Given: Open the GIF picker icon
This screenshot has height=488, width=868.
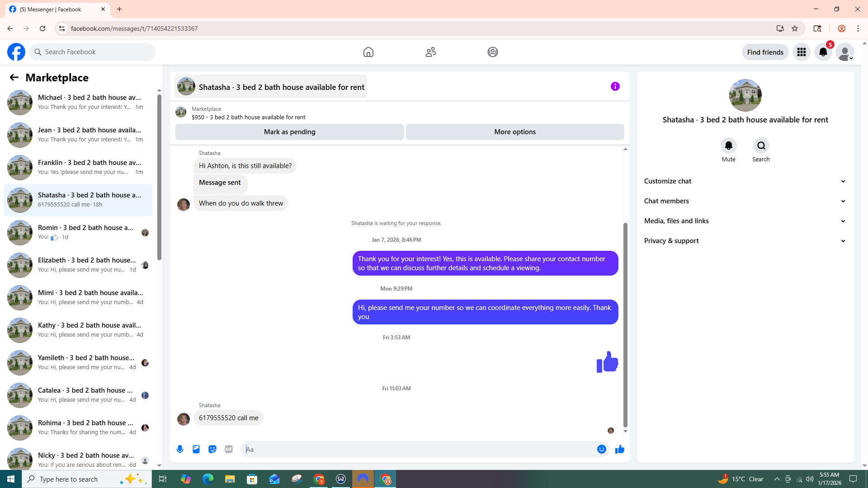Looking at the screenshot, I should point(229,449).
